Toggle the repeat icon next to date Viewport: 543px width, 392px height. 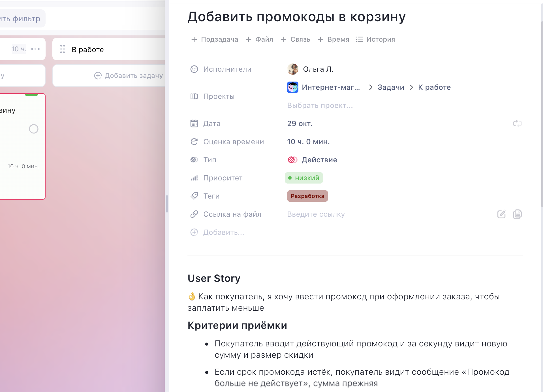point(517,123)
